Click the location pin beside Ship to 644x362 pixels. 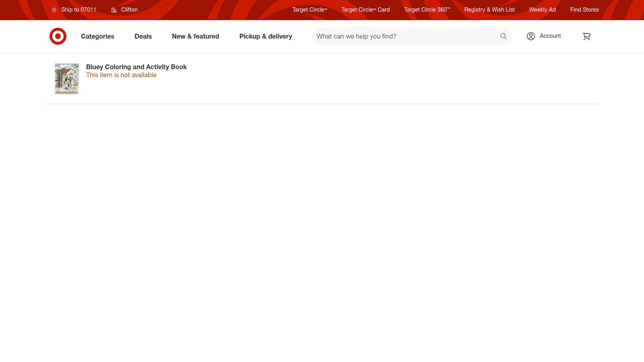pos(54,10)
